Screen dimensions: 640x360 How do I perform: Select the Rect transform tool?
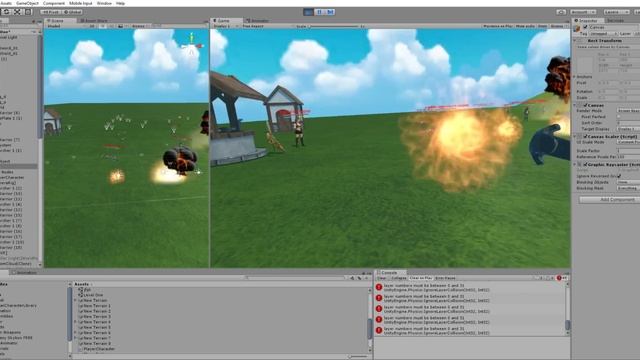[x=28, y=12]
